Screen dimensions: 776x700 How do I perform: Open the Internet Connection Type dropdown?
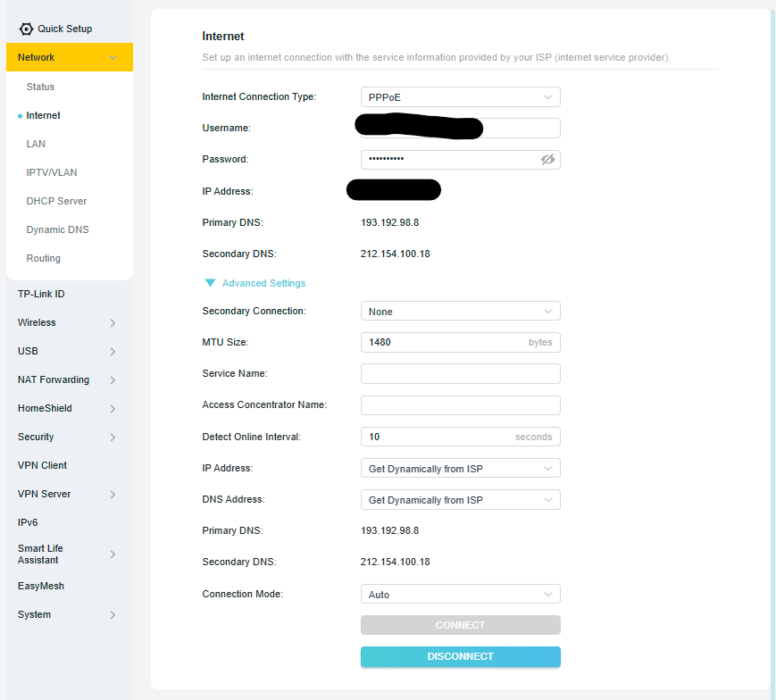(460, 97)
